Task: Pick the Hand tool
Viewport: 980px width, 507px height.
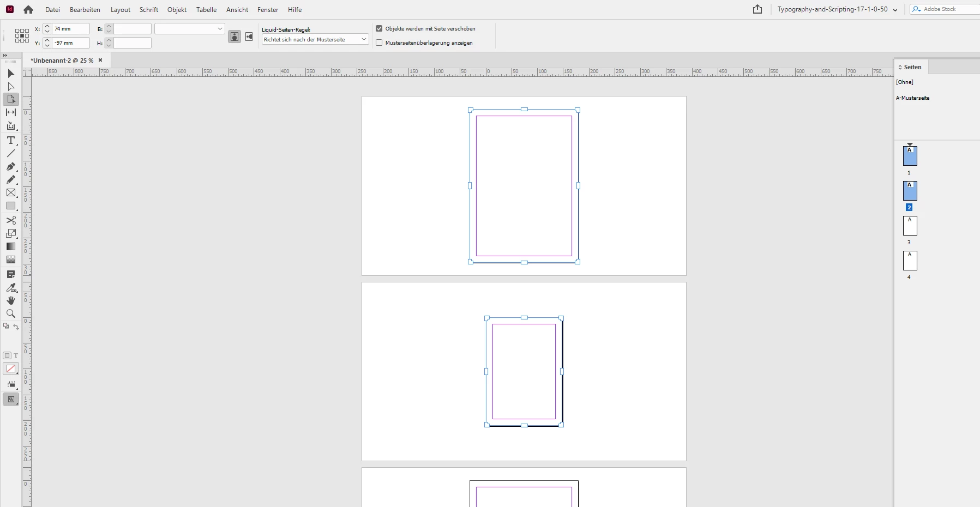Action: (11, 300)
